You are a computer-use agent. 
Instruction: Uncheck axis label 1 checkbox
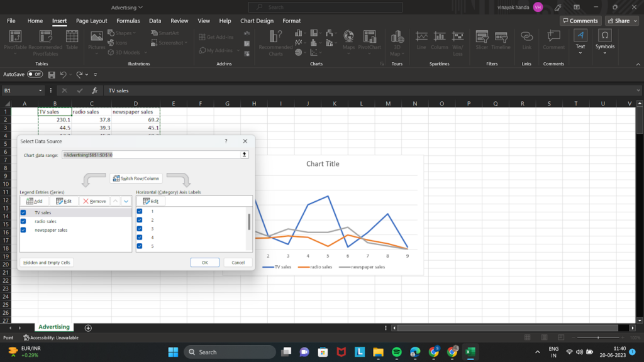coord(140,211)
